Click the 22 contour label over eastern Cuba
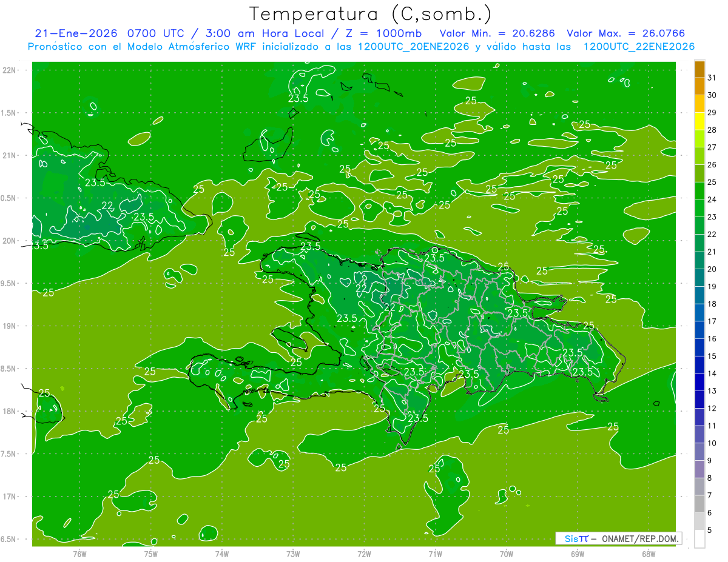The image size is (728, 562). coord(107,206)
